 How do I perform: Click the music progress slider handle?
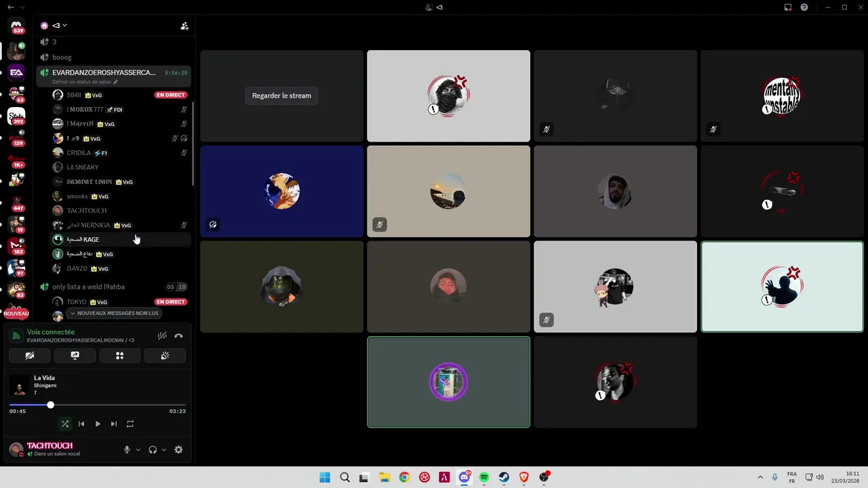[50, 405]
